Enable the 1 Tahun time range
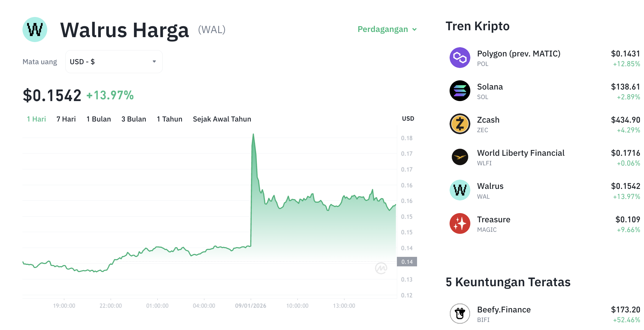 coord(169,119)
